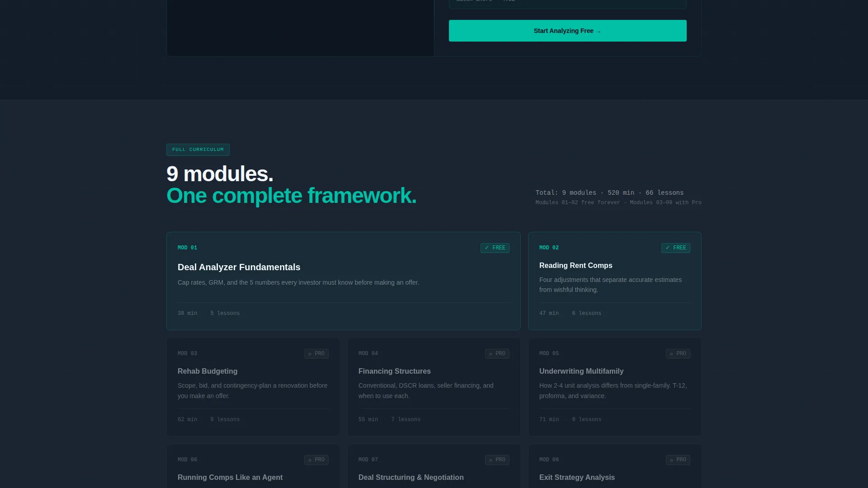Click the '55 min · 7 lessons' text
The image size is (868, 488).
coord(389,419)
